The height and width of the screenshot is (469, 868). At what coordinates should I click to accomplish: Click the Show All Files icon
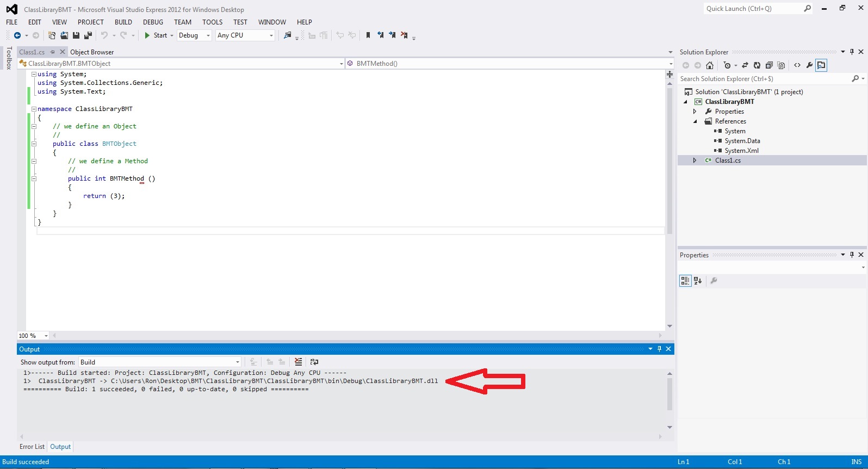tap(782, 65)
